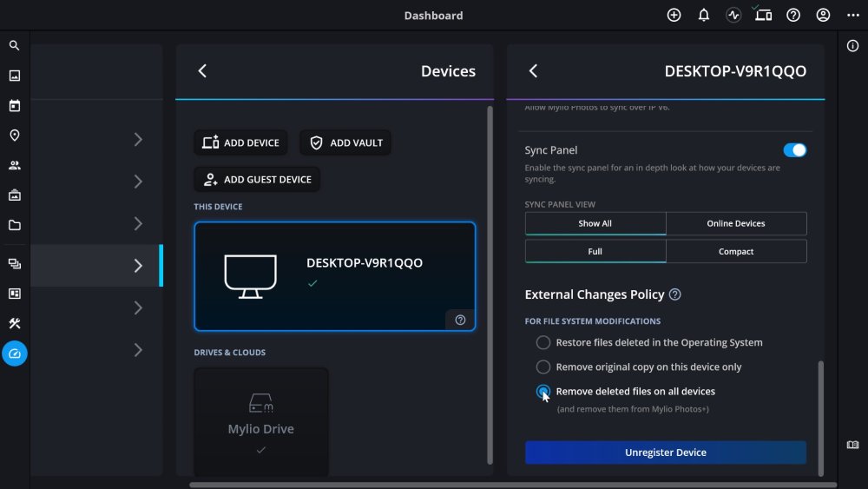868x489 pixels.
Task: Expand the third dashboard menu chevron
Action: point(138,224)
